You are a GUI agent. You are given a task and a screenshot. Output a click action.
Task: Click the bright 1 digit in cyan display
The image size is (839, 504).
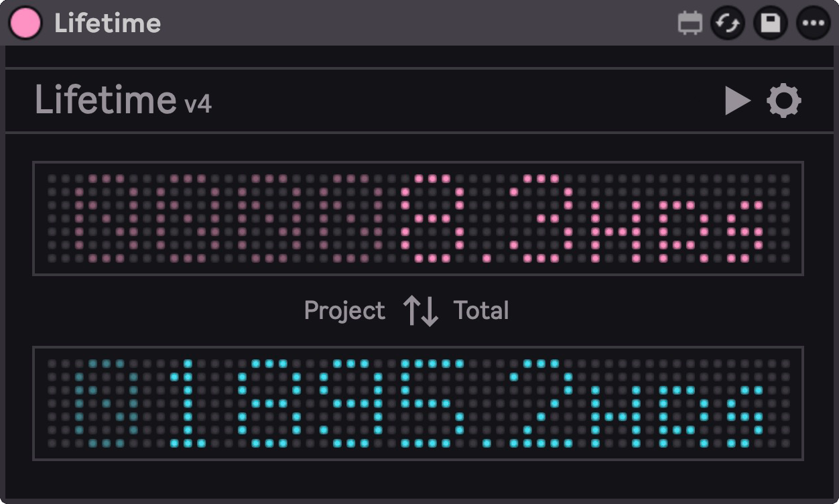click(187, 403)
